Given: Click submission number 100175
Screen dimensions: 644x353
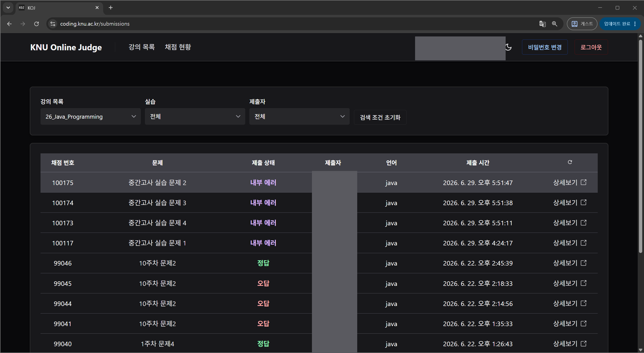Looking at the screenshot, I should point(63,183).
